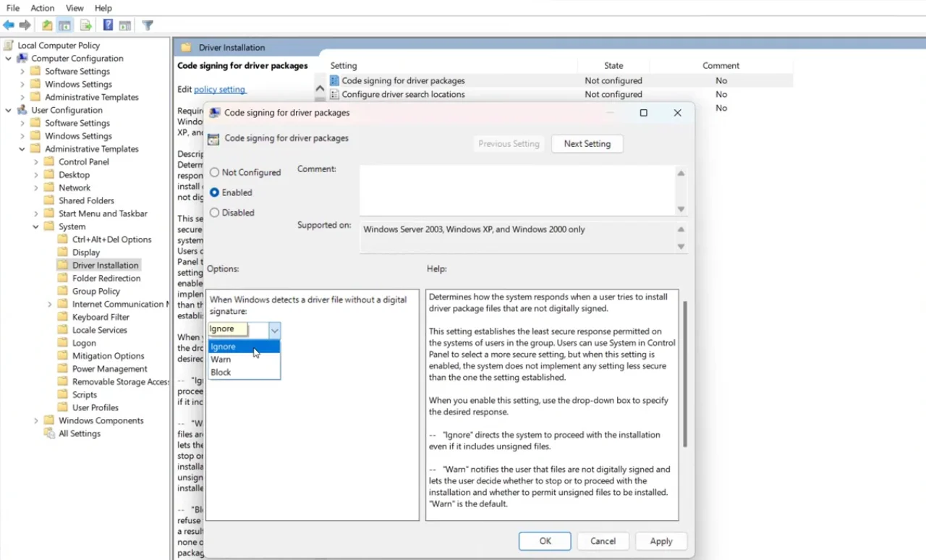This screenshot has width=926, height=560.
Task: Click the Help icon in the toolbar
Action: click(x=106, y=25)
